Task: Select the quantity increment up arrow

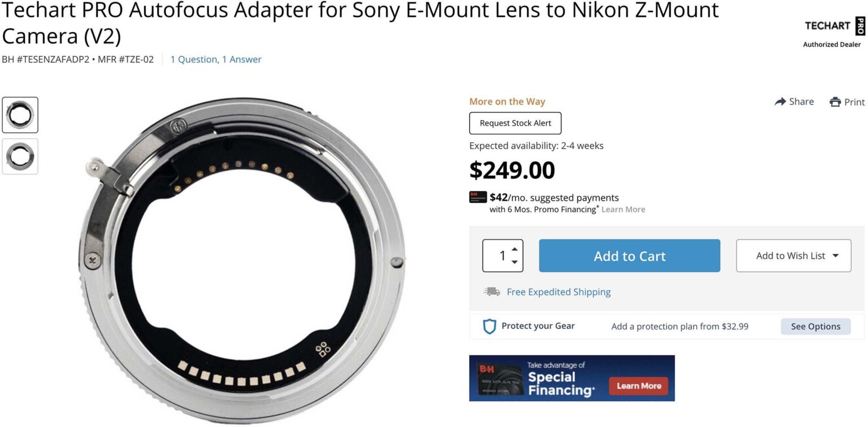Action: 515,249
